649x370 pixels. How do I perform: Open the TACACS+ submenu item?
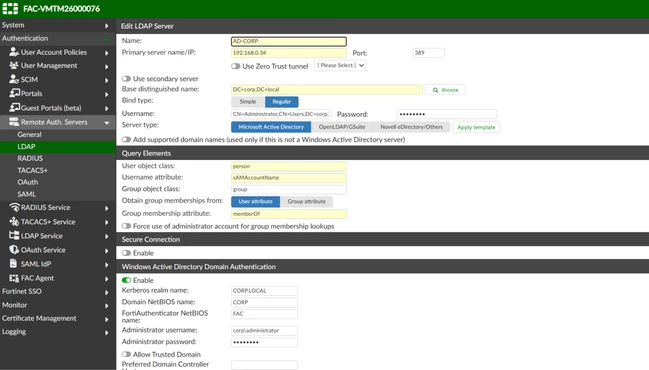pyautogui.click(x=58, y=170)
